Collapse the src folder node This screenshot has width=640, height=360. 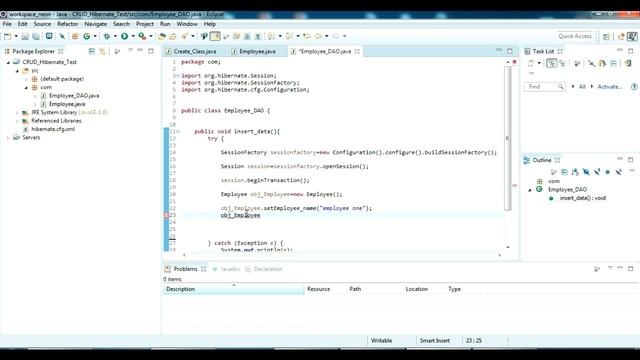point(17,71)
